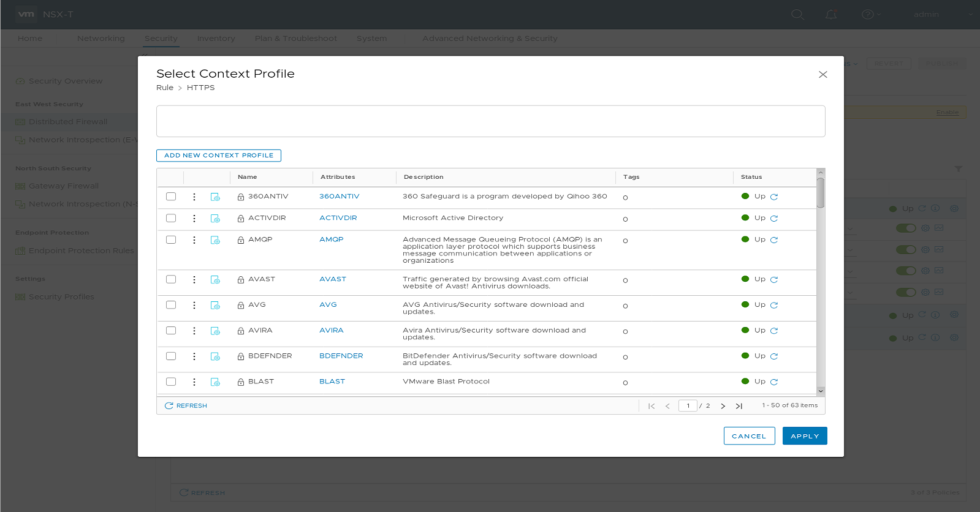Click the Name column header

coord(248,177)
